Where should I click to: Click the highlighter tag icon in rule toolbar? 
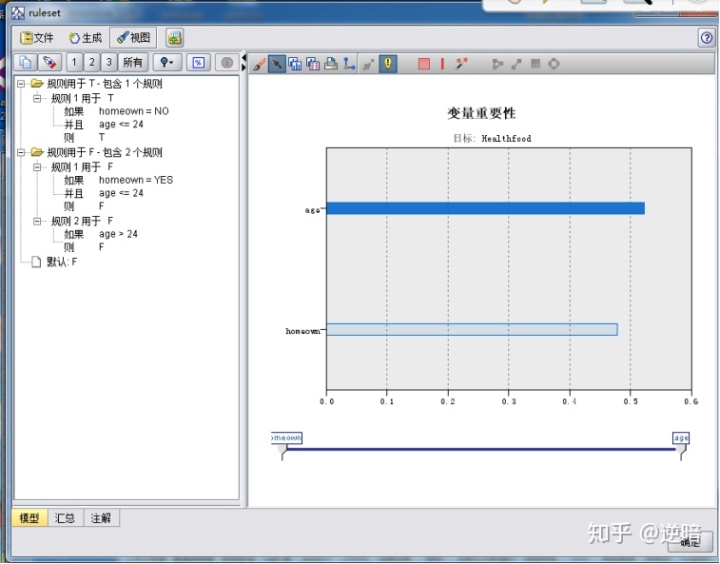[49, 62]
